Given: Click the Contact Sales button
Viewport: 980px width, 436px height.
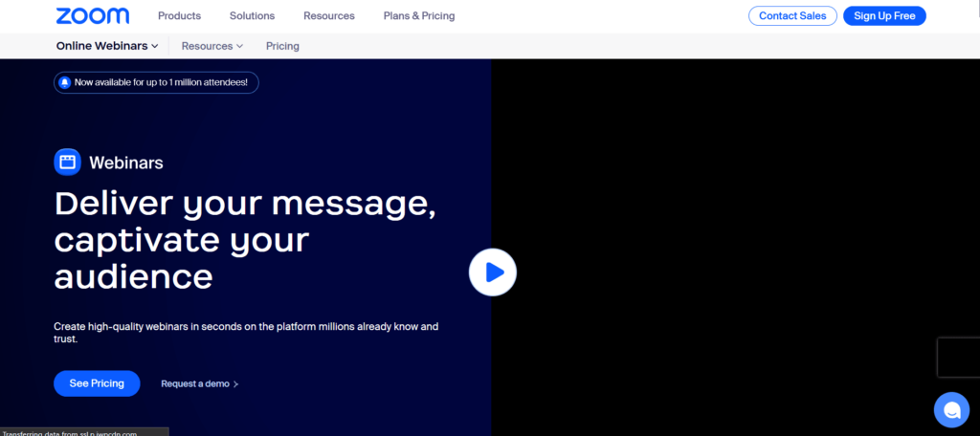Looking at the screenshot, I should (792, 15).
